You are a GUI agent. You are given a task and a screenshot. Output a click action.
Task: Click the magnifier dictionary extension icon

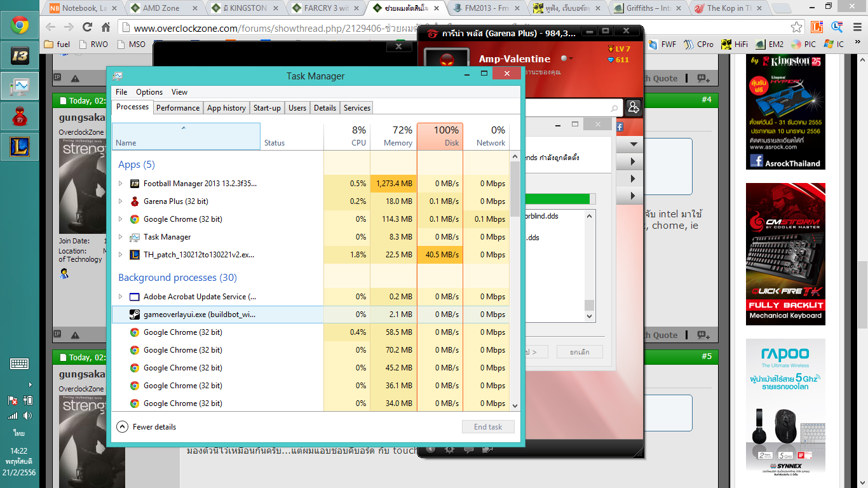pos(837,27)
